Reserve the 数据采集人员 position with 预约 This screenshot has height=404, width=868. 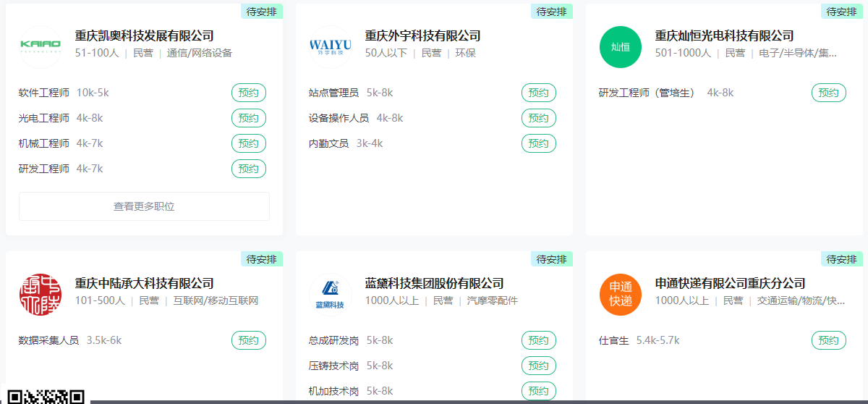point(249,340)
